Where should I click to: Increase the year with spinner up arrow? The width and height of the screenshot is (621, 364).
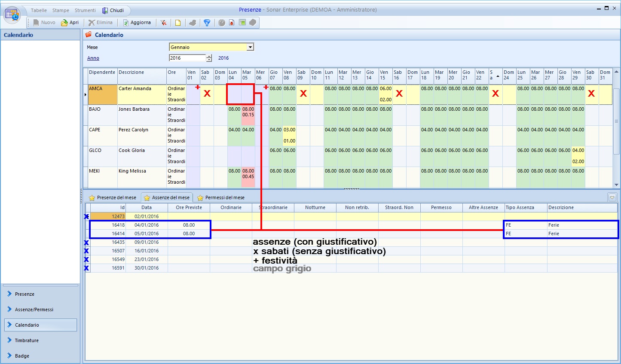[209, 56]
